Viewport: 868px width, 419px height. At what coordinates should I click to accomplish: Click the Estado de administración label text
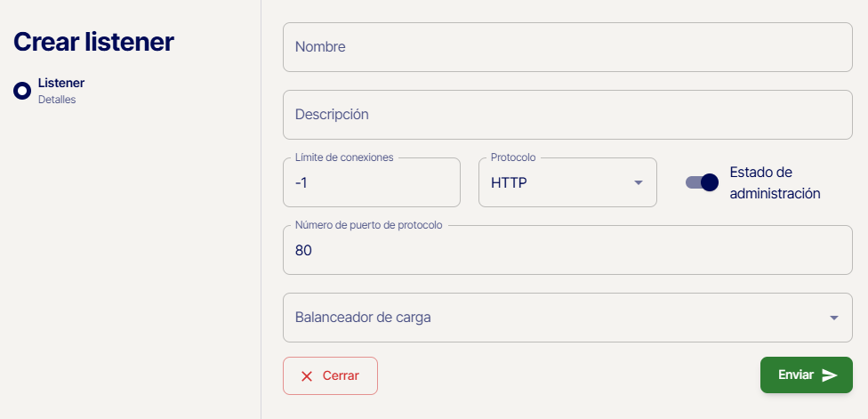pyautogui.click(x=774, y=182)
